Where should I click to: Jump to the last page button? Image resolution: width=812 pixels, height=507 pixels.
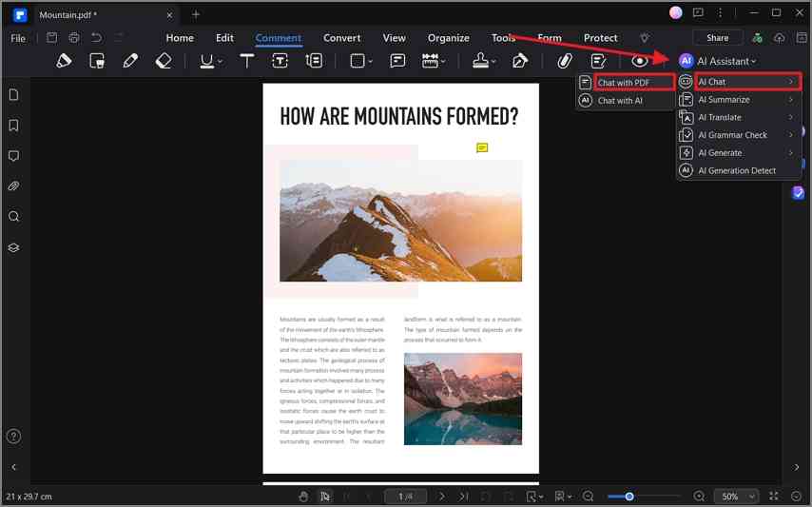point(463,497)
